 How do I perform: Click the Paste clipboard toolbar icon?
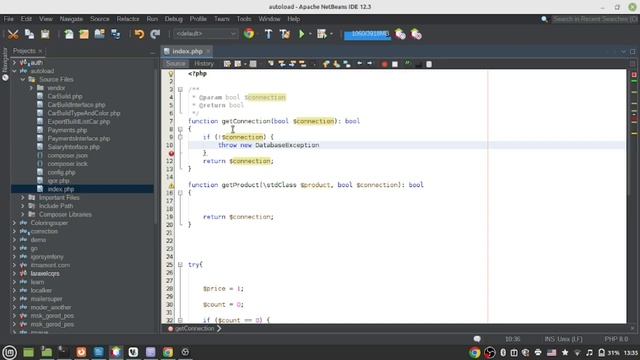[x=45, y=34]
